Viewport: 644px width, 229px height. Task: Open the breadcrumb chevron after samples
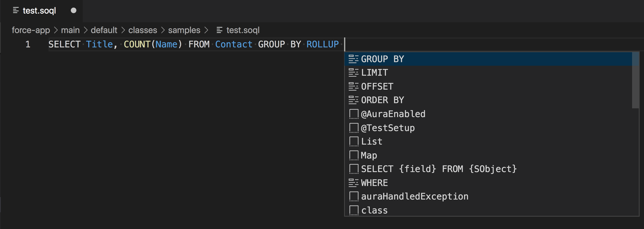coord(207,30)
